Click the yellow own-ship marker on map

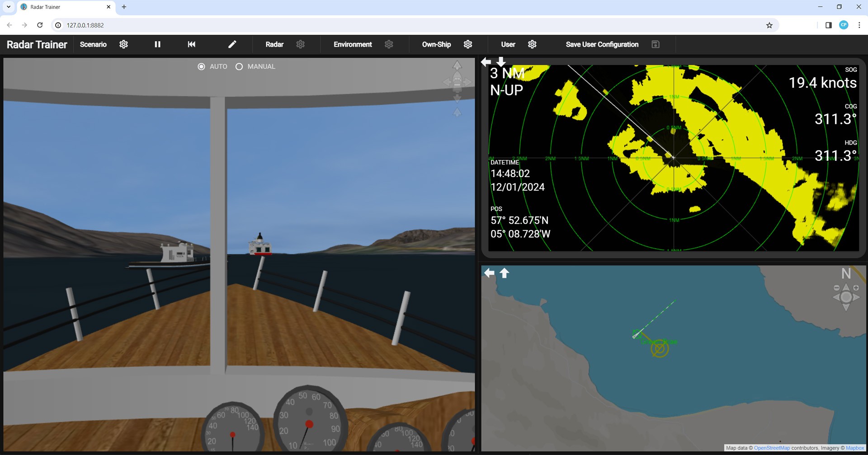click(x=660, y=348)
